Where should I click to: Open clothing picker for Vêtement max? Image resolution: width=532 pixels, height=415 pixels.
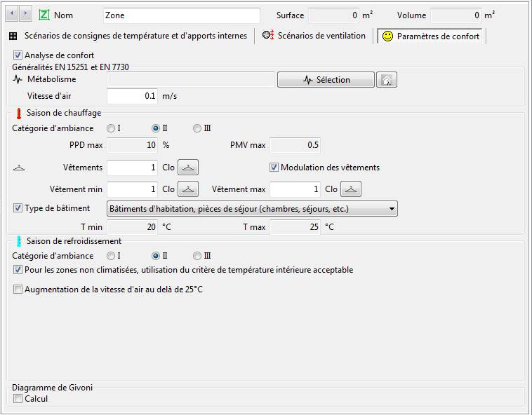tap(351, 189)
